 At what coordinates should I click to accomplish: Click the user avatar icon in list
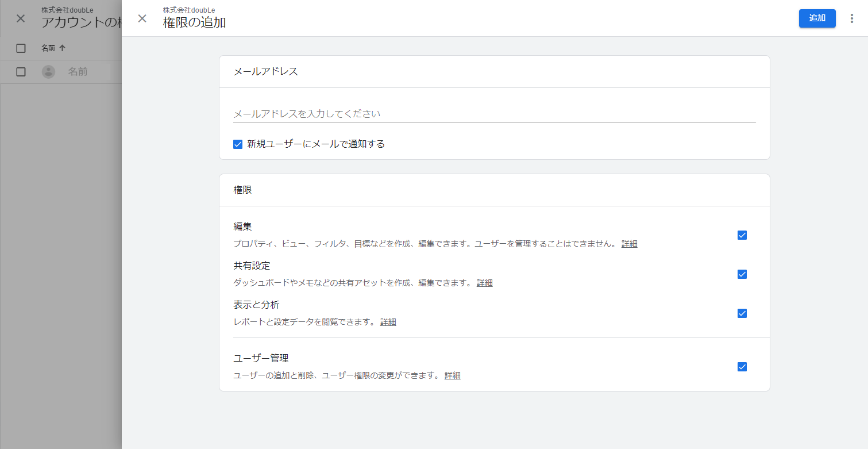(48, 72)
